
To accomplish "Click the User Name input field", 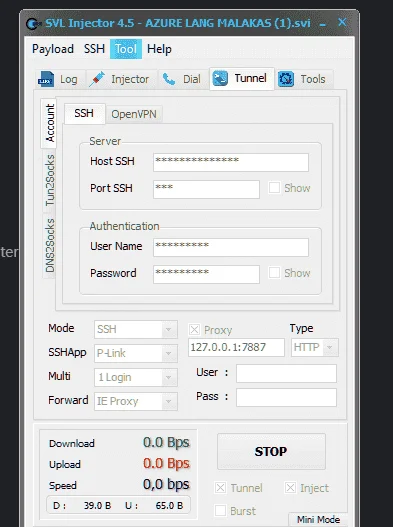I will [231, 247].
